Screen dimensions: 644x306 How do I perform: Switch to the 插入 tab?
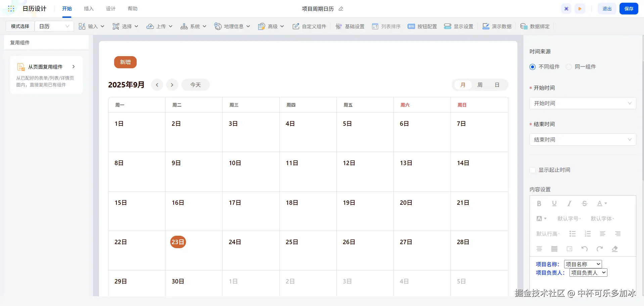[89, 9]
